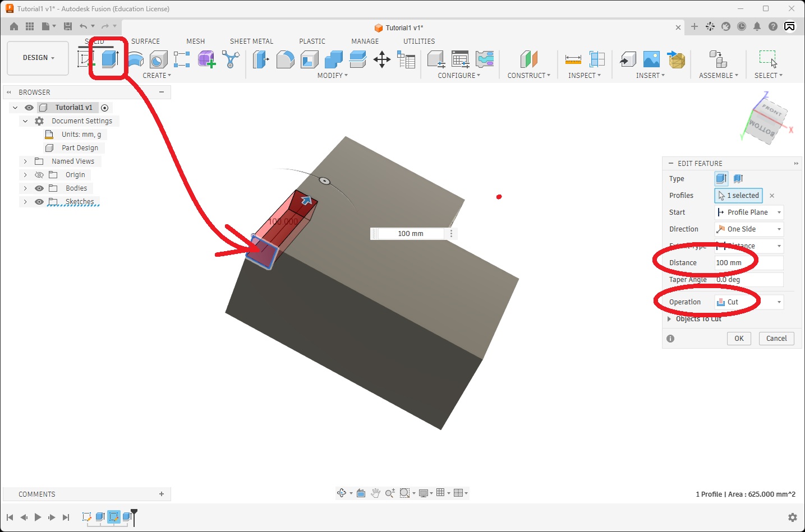This screenshot has width=805, height=532.
Task: Click the Measure tool under Inspect
Action: [573, 59]
